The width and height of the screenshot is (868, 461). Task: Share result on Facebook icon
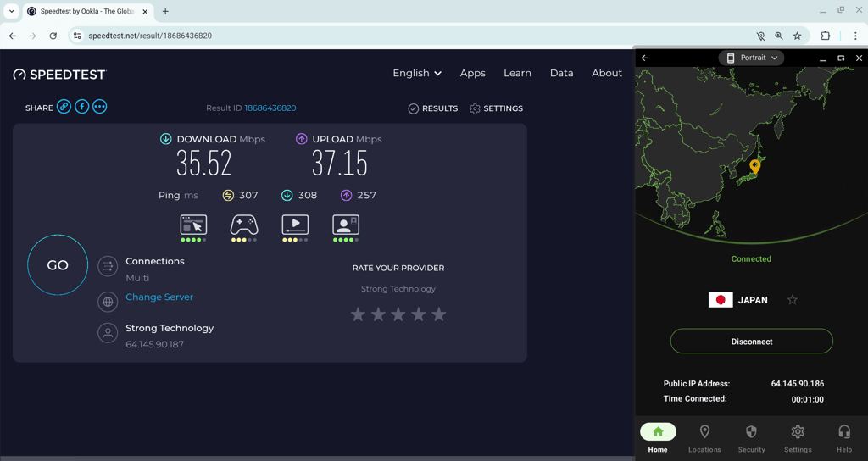82,107
